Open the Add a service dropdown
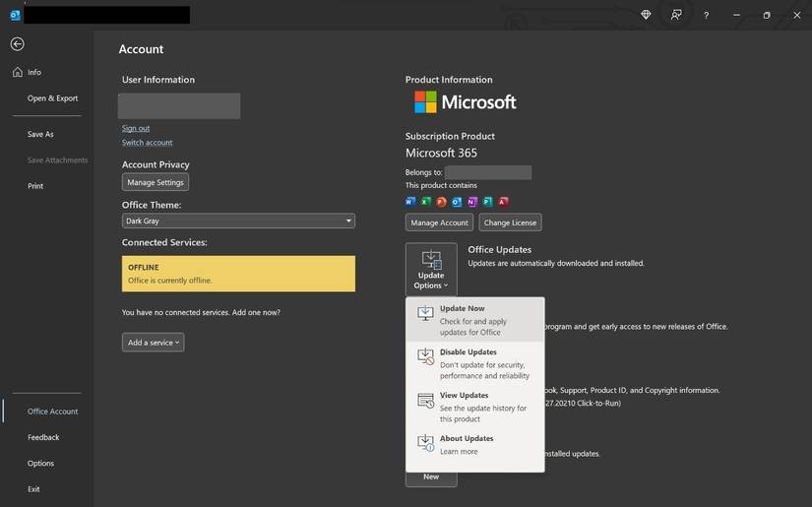 click(x=154, y=343)
